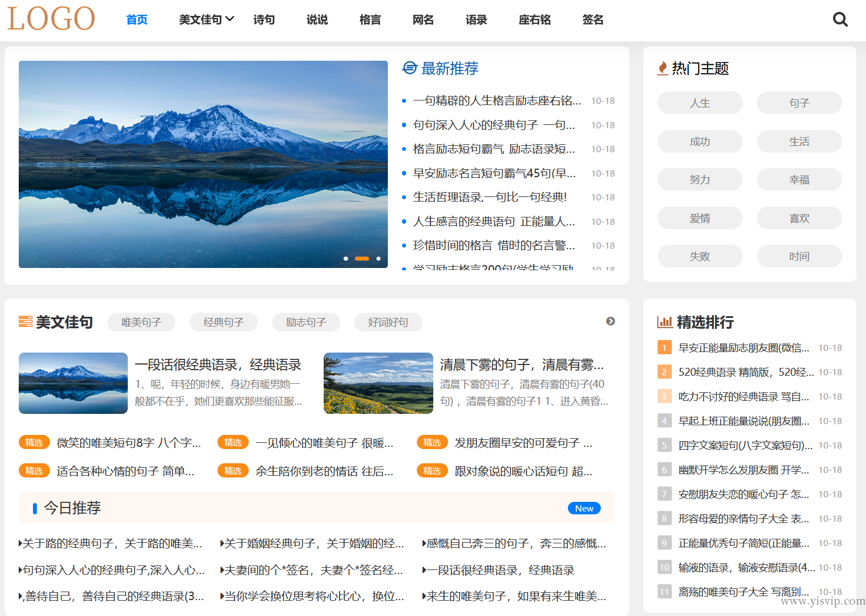The width and height of the screenshot is (866, 616).
Task: Open the 座右铭 menu item
Action: pos(534,19)
